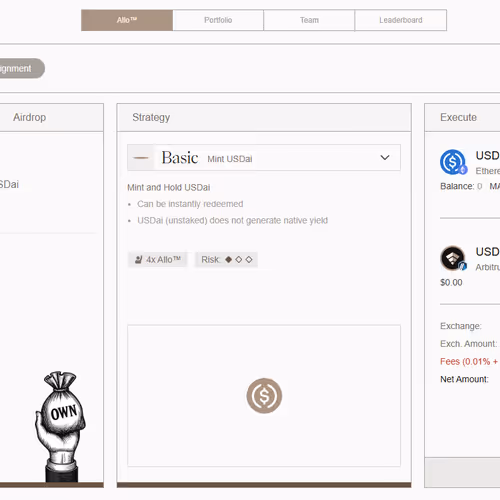
Task: Click the black USDai Arbitrum token icon
Action: (453, 258)
